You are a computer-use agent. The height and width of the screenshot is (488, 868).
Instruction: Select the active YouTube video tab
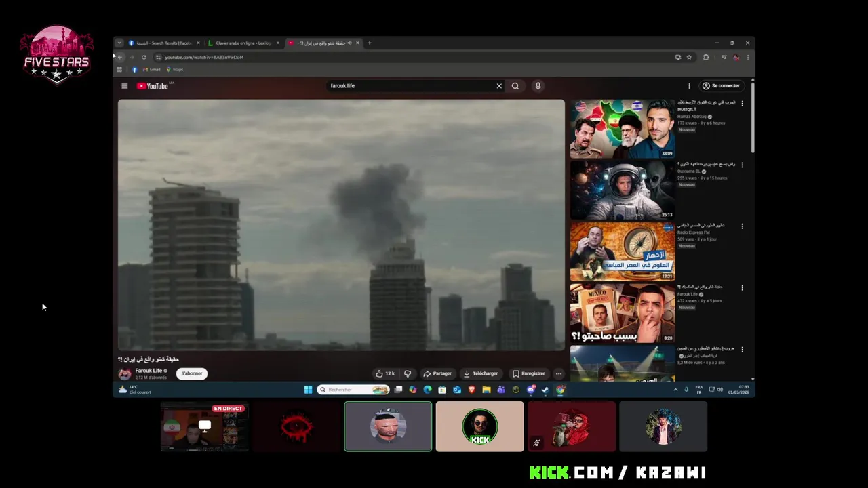coord(323,43)
